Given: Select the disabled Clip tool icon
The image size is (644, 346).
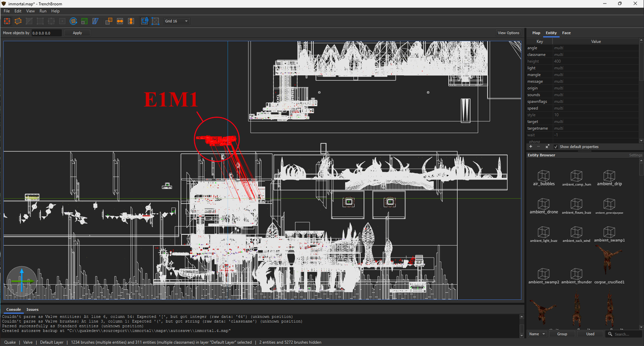Looking at the screenshot, I should pyautogui.click(x=29, y=21).
